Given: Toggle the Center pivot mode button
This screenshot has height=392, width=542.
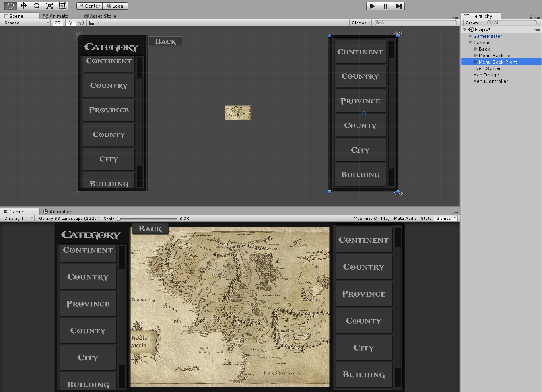Looking at the screenshot, I should tap(89, 6).
